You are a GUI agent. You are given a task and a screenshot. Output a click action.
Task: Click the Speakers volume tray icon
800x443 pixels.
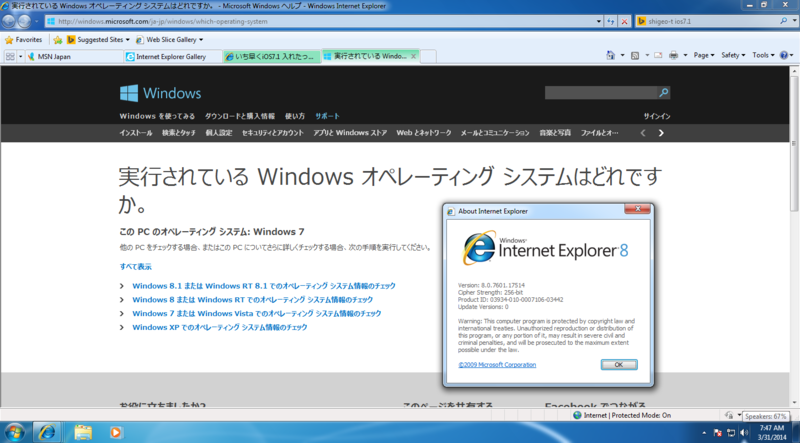[x=744, y=433]
